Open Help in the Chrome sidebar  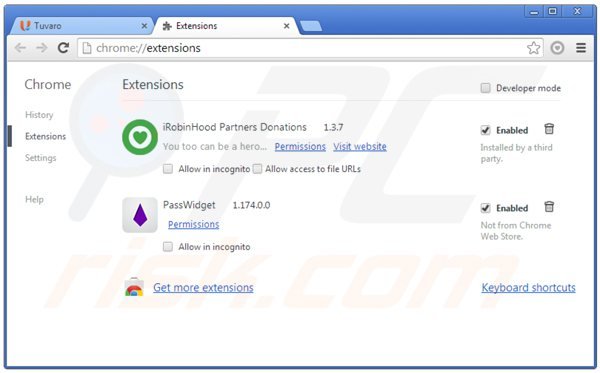tap(34, 199)
